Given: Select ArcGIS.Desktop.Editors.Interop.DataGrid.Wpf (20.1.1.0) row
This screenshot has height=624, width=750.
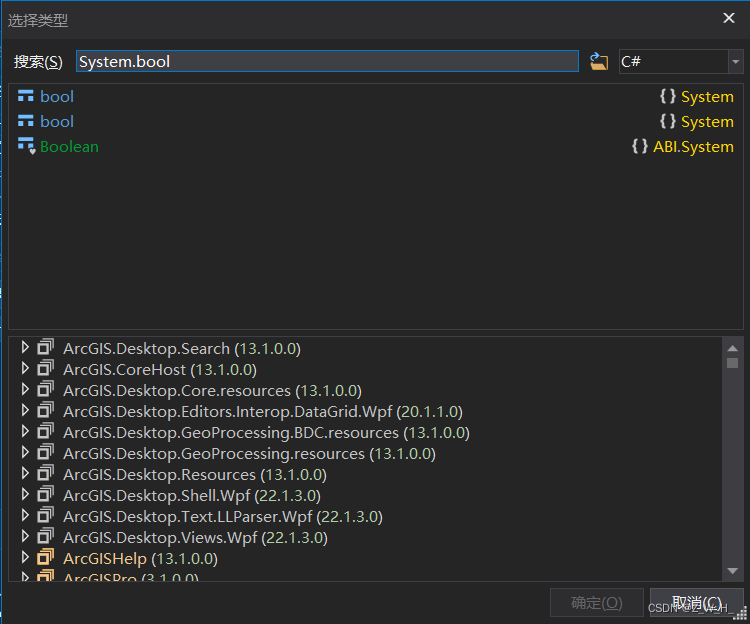Looking at the screenshot, I should click(263, 412).
